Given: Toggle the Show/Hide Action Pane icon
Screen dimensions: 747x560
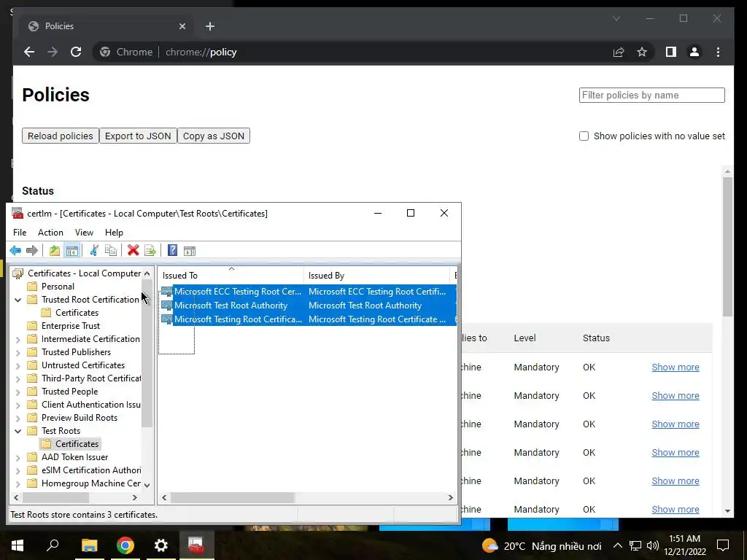Looking at the screenshot, I should [x=190, y=251].
